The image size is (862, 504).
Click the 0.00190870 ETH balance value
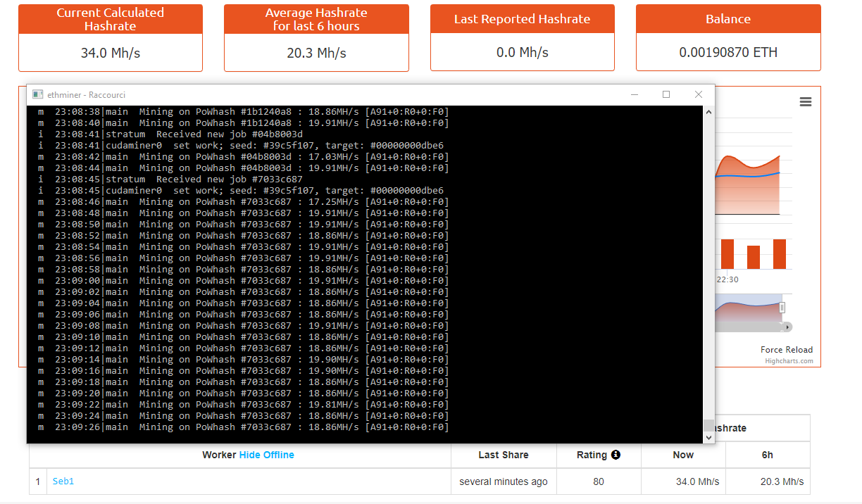pos(728,53)
